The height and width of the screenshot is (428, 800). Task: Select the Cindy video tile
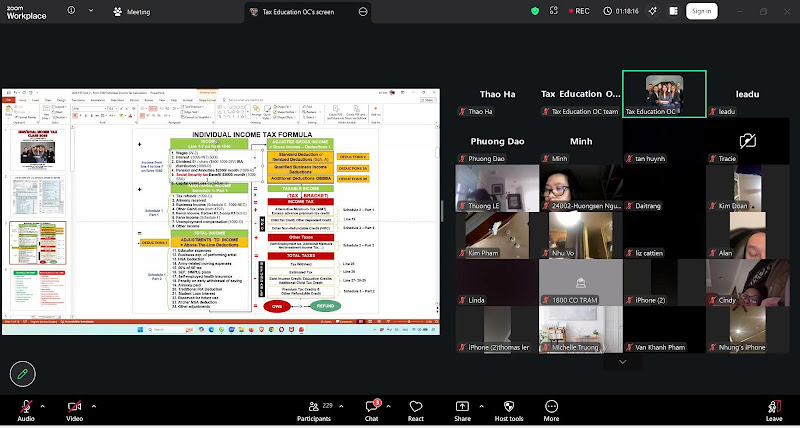coord(748,282)
